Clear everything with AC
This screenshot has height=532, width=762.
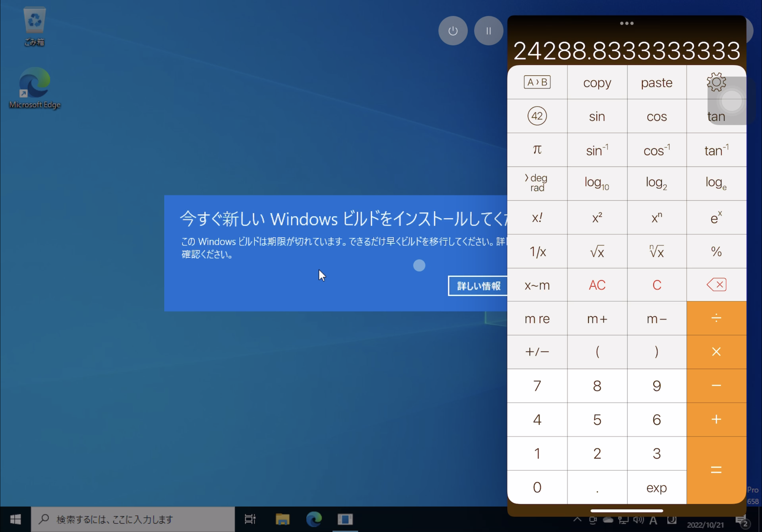[x=597, y=284]
